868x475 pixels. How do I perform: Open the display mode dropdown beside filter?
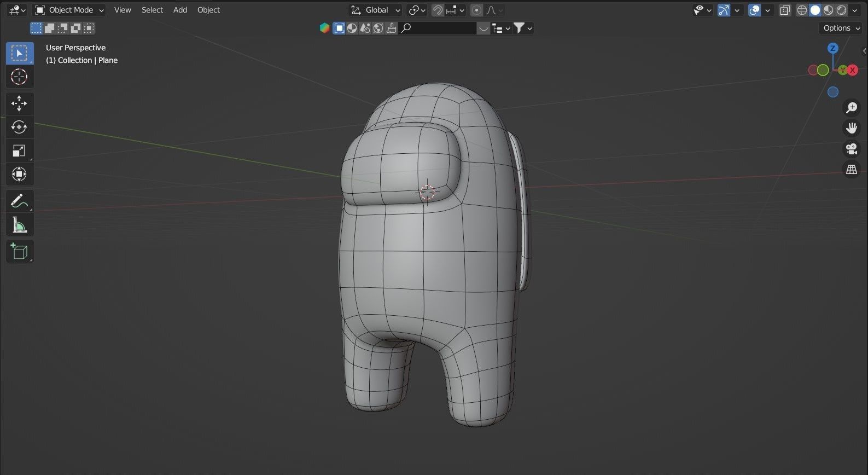pos(501,28)
